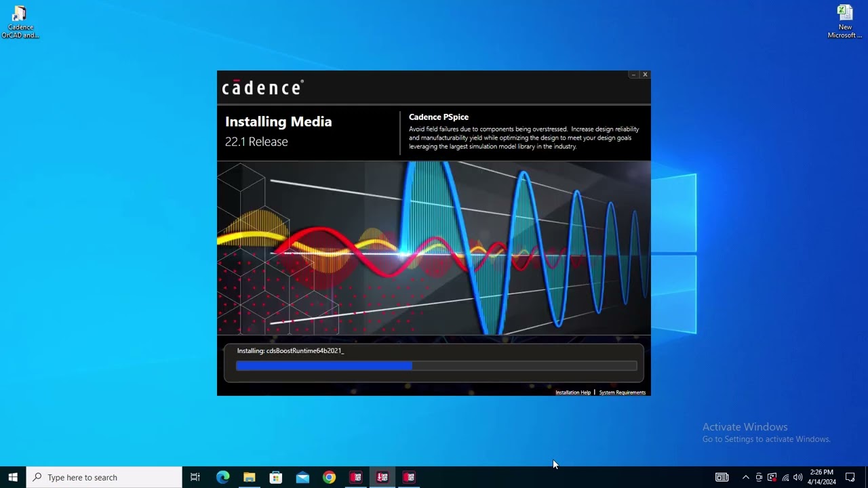The image size is (868, 488).
Task: Open Microsoft Store from the taskbar
Action: 275,477
